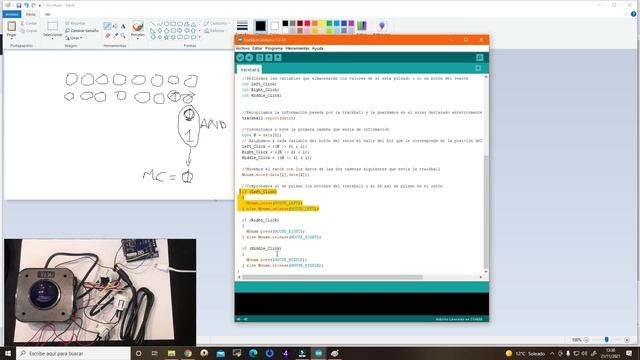Click the Upload sketch arrow in Arduino
This screenshot has width=640, height=360.
(x=249, y=58)
